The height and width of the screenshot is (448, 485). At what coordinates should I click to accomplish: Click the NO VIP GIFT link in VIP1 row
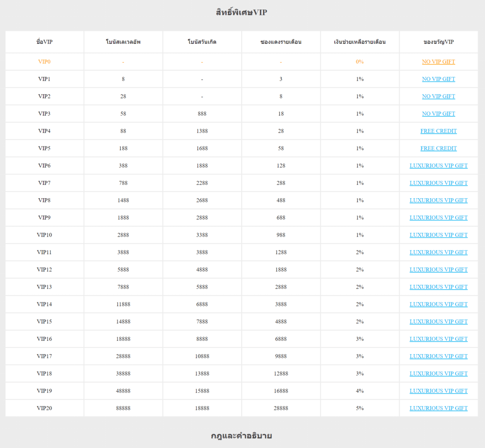(x=438, y=79)
